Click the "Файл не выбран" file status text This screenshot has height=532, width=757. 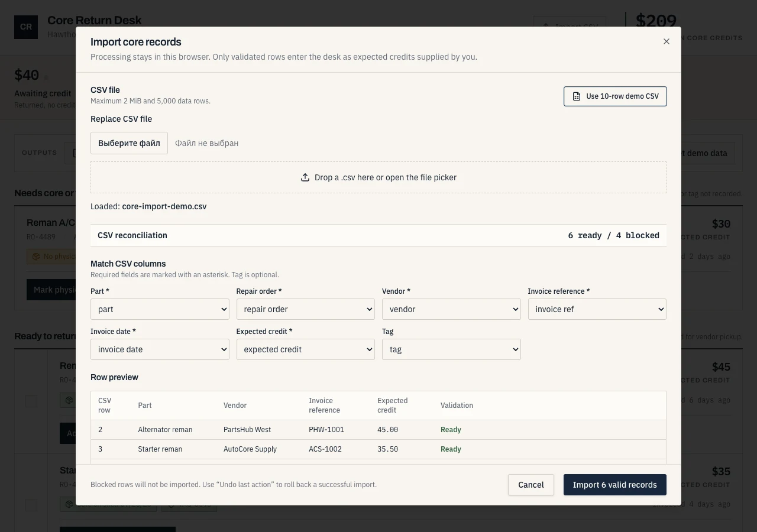point(207,143)
